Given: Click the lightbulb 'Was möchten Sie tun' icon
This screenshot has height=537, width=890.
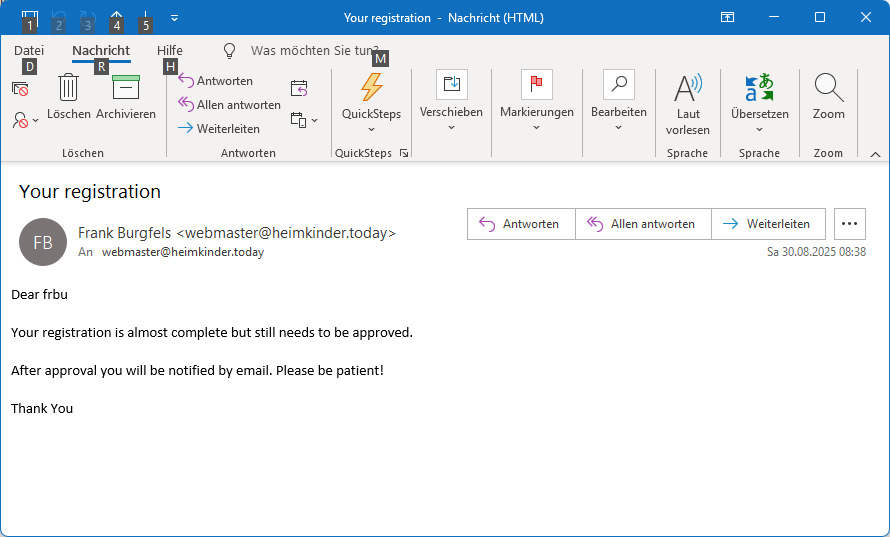Looking at the screenshot, I should [x=229, y=50].
